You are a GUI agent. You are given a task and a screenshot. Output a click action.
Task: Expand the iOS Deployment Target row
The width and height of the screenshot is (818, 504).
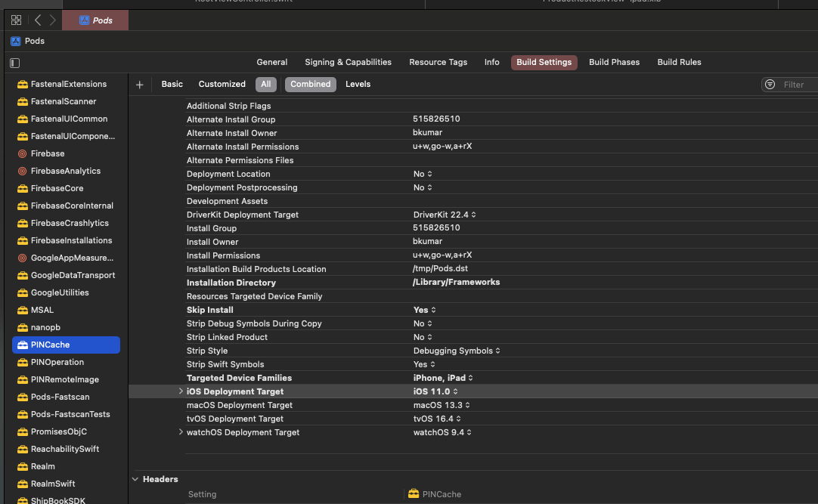[181, 391]
